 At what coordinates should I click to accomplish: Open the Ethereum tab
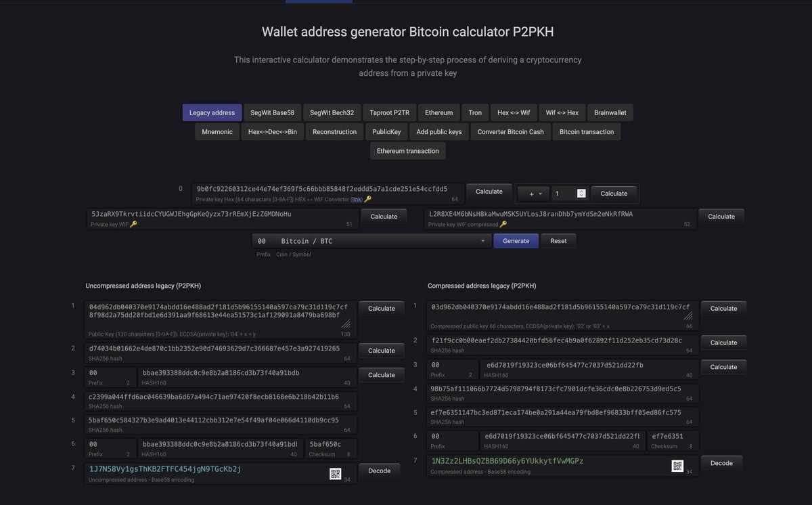point(439,113)
